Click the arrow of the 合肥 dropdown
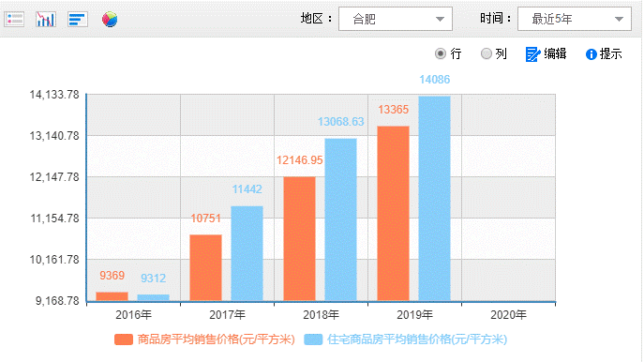Image resolution: width=644 pixels, height=362 pixels. [x=440, y=19]
